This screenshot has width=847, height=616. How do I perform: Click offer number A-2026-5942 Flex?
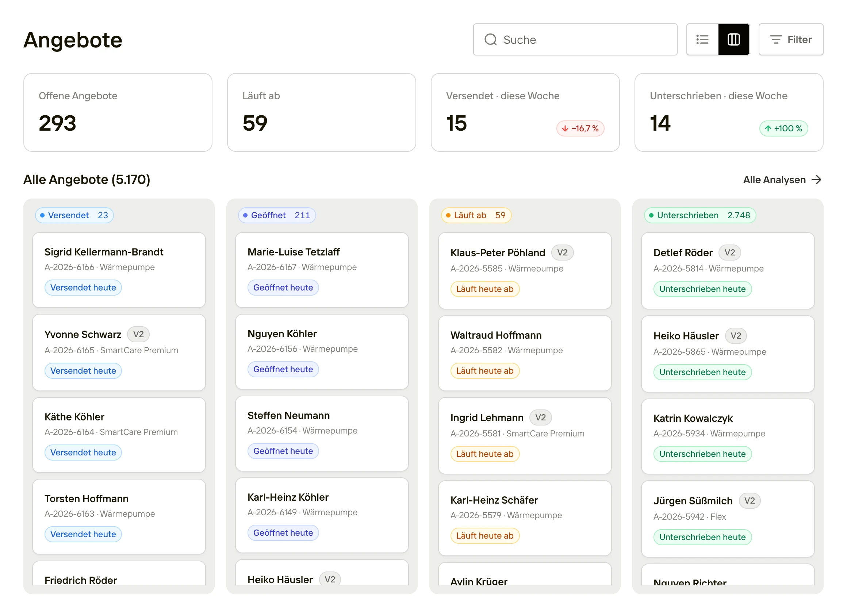[689, 517]
